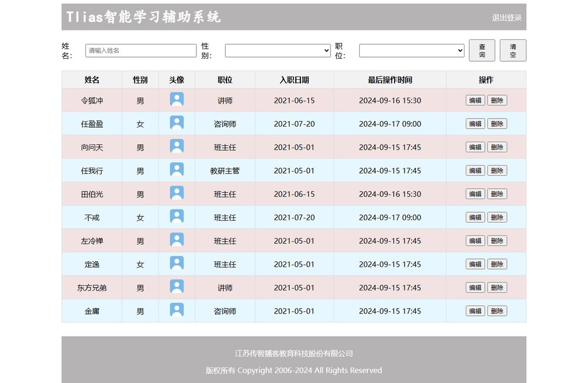Edit the 田伯光 entry
The width and height of the screenshot is (588, 383).
pyautogui.click(x=475, y=194)
